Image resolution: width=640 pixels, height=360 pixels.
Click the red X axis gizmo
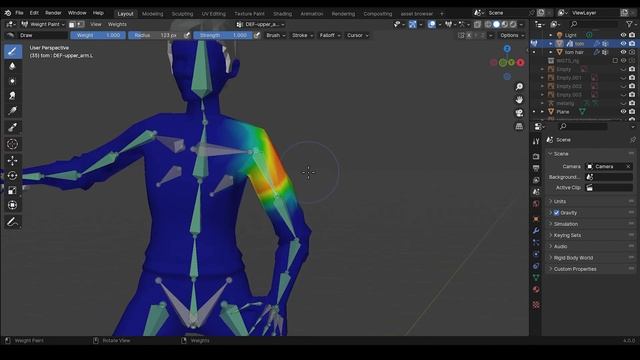click(520, 62)
